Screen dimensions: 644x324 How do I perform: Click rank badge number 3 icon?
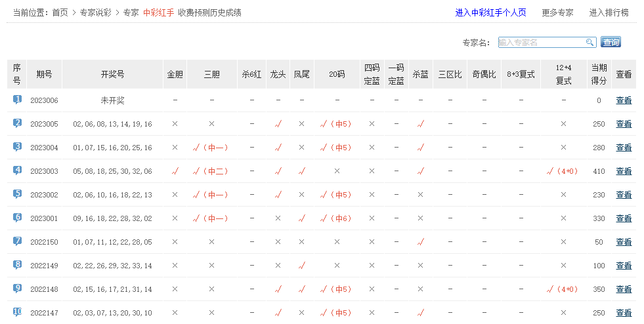(x=17, y=147)
